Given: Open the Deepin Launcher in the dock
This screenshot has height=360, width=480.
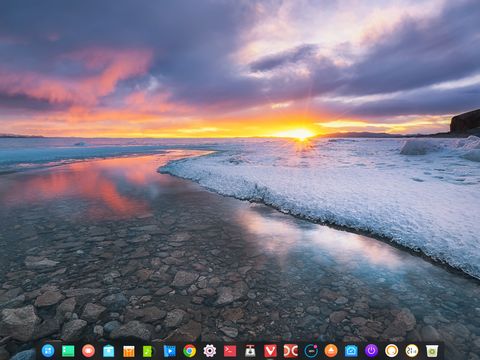Looking at the screenshot, I should tap(48, 351).
